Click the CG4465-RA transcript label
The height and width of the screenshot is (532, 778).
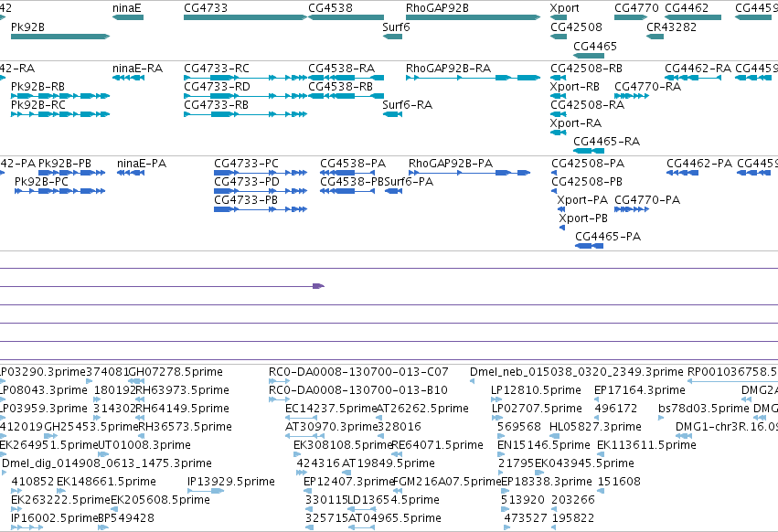pyautogui.click(x=606, y=142)
